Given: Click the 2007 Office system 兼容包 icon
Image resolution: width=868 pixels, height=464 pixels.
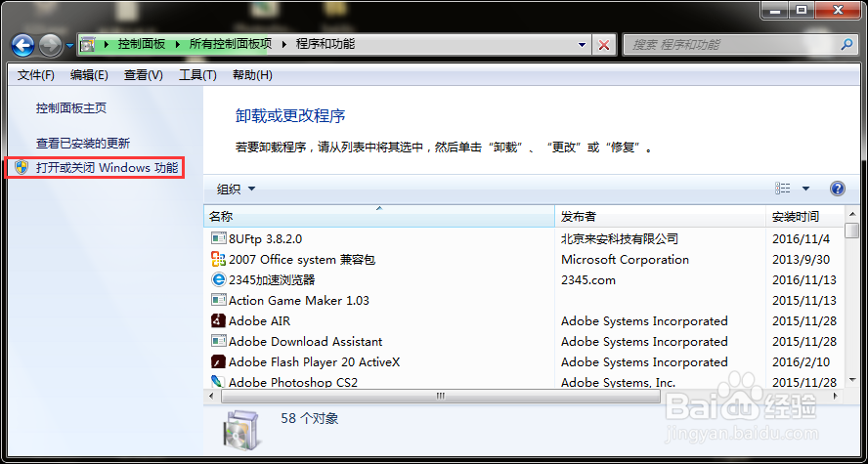Looking at the screenshot, I should tap(219, 259).
